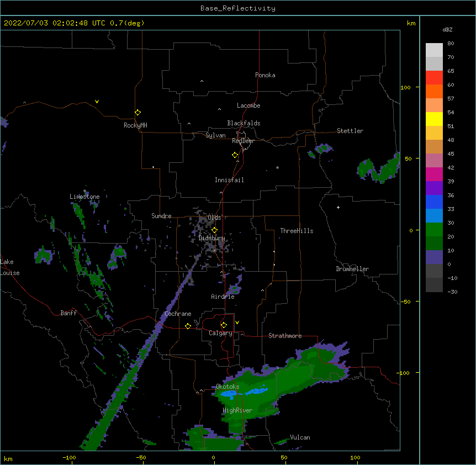Screen dimensions: 476x465
Task: Select the Limestone label
Action: (x=84, y=197)
